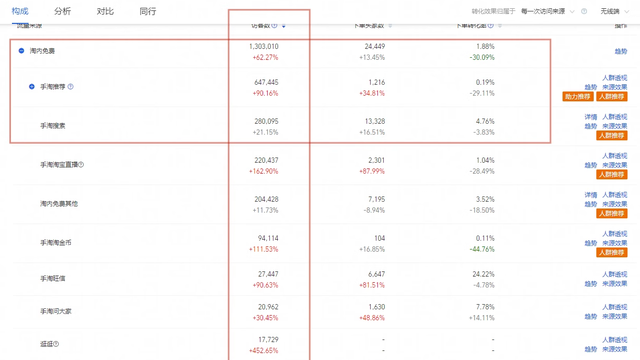Click orange 助力推荐 button in 手淘推荐 row
Screen dimensions: 640x360
[578, 97]
